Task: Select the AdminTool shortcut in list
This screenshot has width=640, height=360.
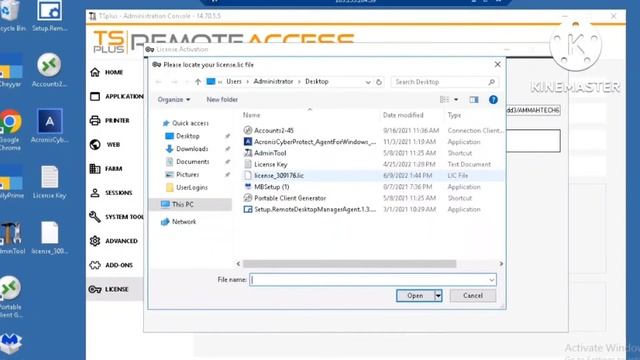Action: click(270, 153)
